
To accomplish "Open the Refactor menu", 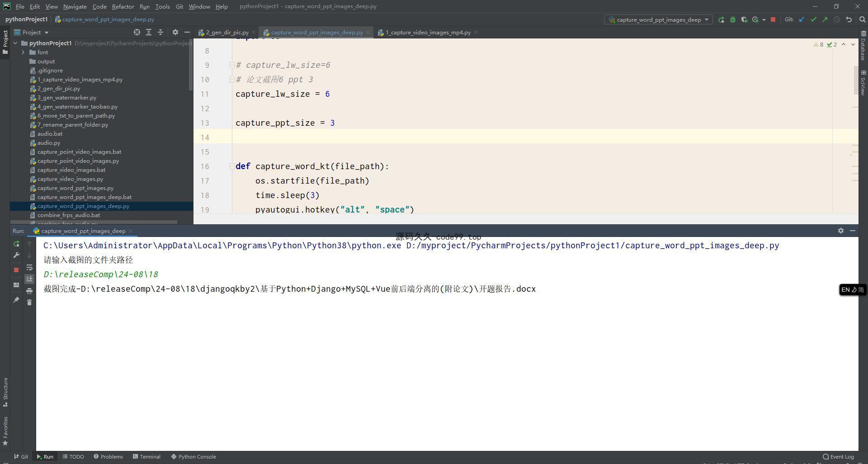I will 123,6.
